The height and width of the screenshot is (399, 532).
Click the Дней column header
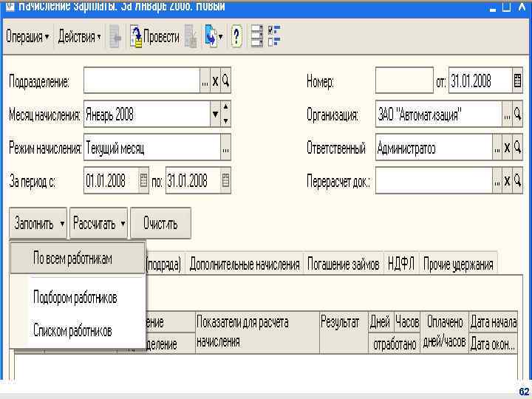point(381,322)
